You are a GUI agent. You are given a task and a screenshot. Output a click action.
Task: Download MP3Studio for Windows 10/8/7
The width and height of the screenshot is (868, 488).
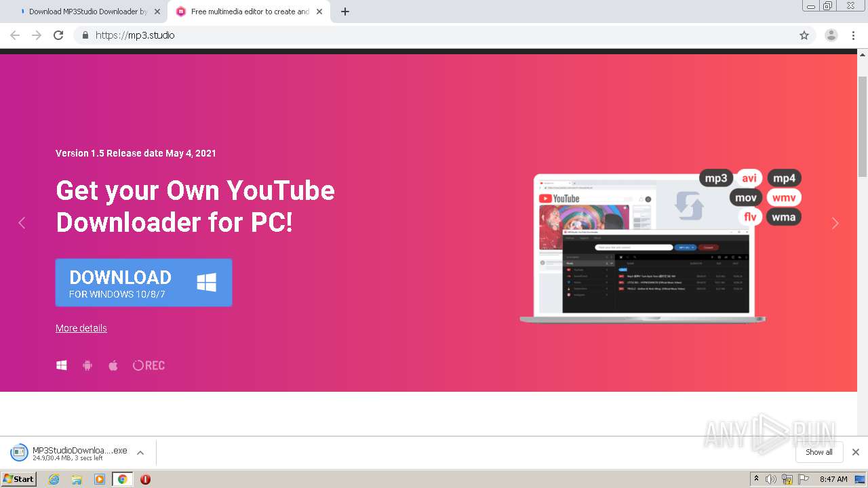[x=144, y=283]
